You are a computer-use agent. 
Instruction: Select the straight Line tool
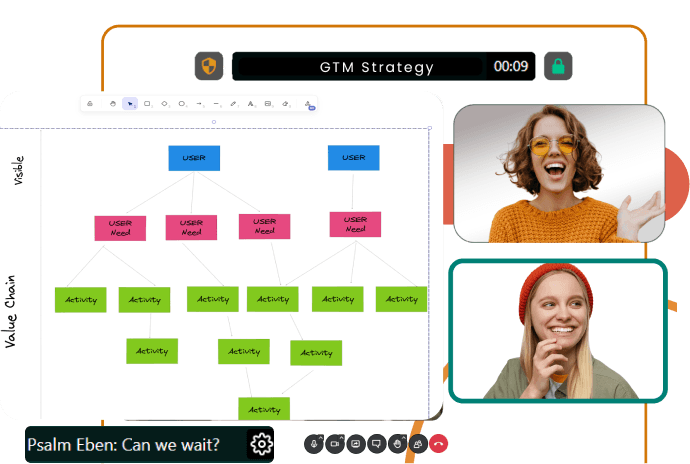coord(217,104)
